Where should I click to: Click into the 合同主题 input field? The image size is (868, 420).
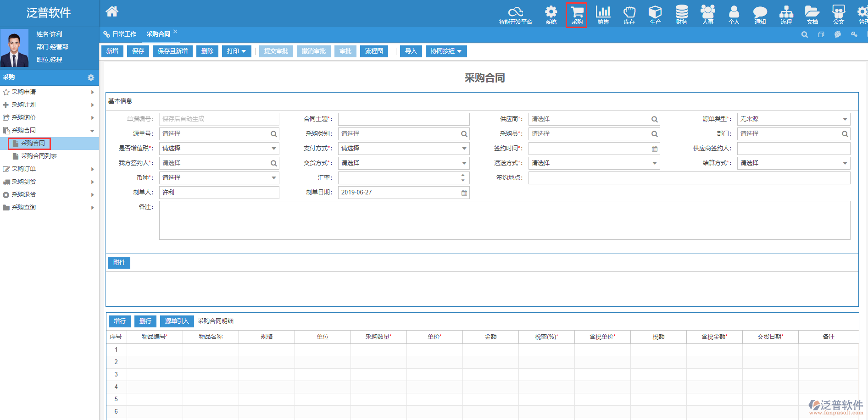click(403, 119)
